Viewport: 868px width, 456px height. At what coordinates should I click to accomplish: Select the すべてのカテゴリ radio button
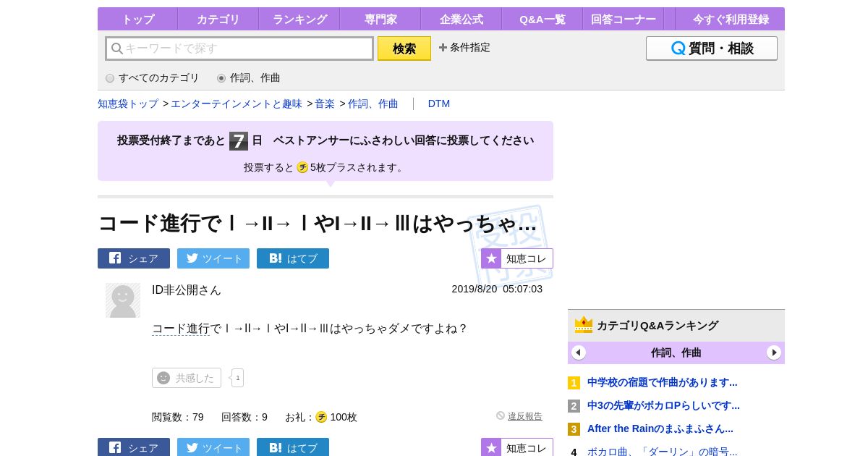tap(110, 78)
